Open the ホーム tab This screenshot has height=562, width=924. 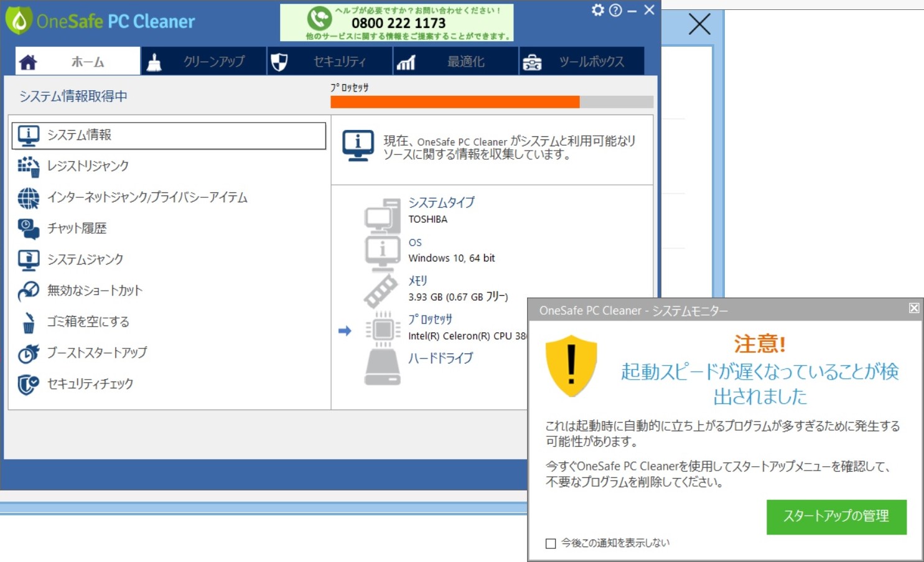[x=78, y=62]
